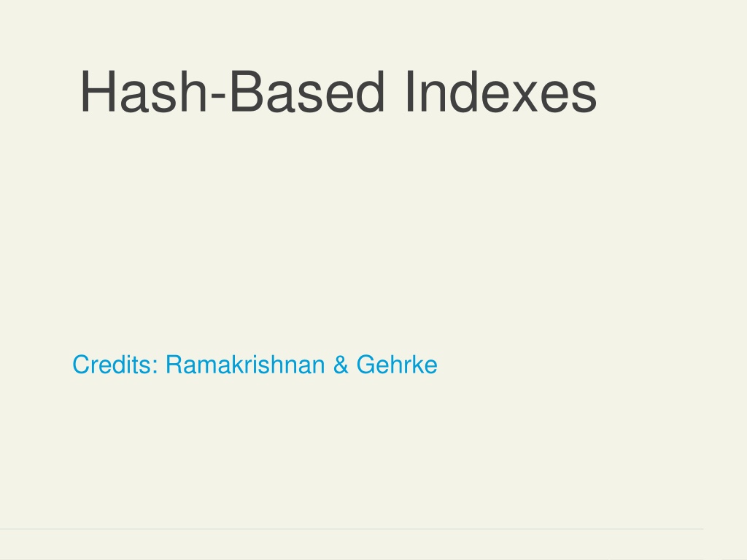
Task: Click the ampersand between the author names
Action: click(341, 365)
